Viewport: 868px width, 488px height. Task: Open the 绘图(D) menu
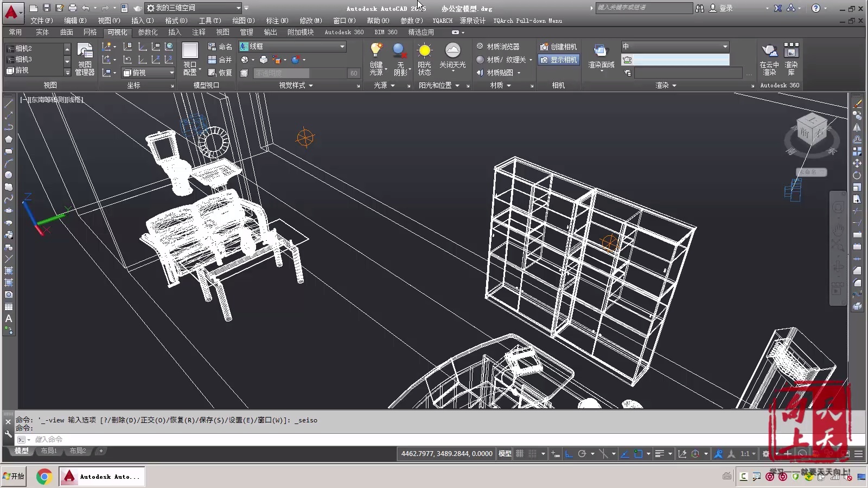[x=243, y=21]
